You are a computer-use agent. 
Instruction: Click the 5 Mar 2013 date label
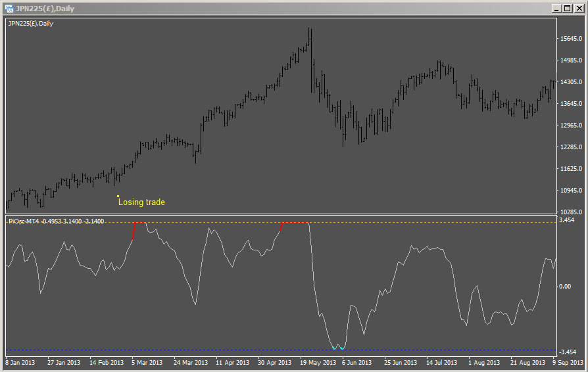[147, 363]
